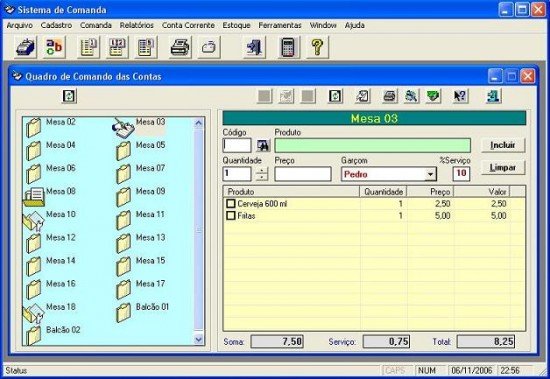Click the calculator icon in main toolbar
This screenshot has width=550, height=379.
289,47
